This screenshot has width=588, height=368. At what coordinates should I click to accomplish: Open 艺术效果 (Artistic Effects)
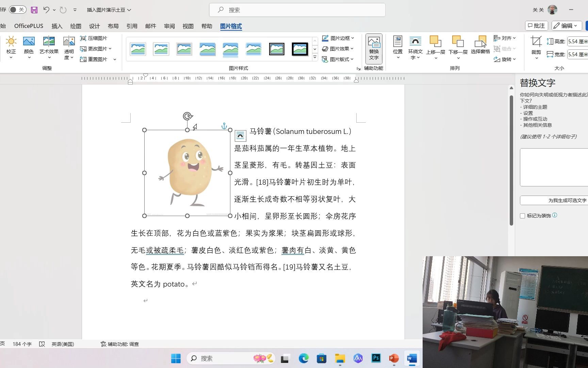tap(49, 47)
